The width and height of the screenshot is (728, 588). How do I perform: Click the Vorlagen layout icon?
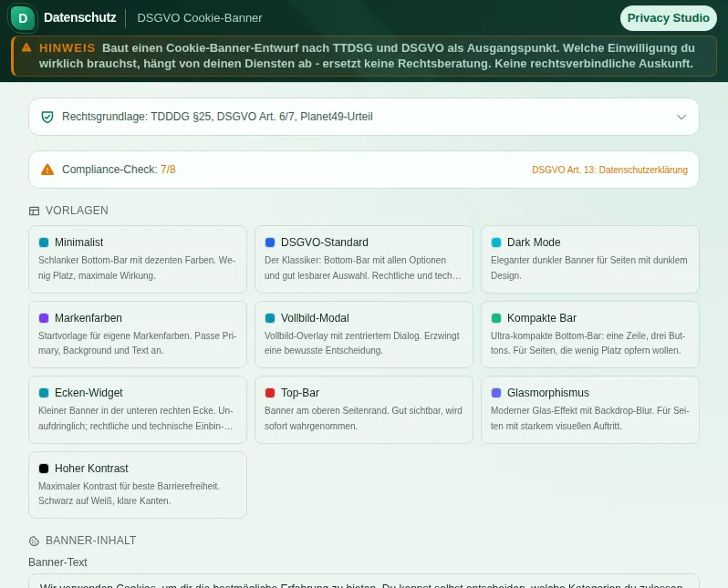[34, 211]
